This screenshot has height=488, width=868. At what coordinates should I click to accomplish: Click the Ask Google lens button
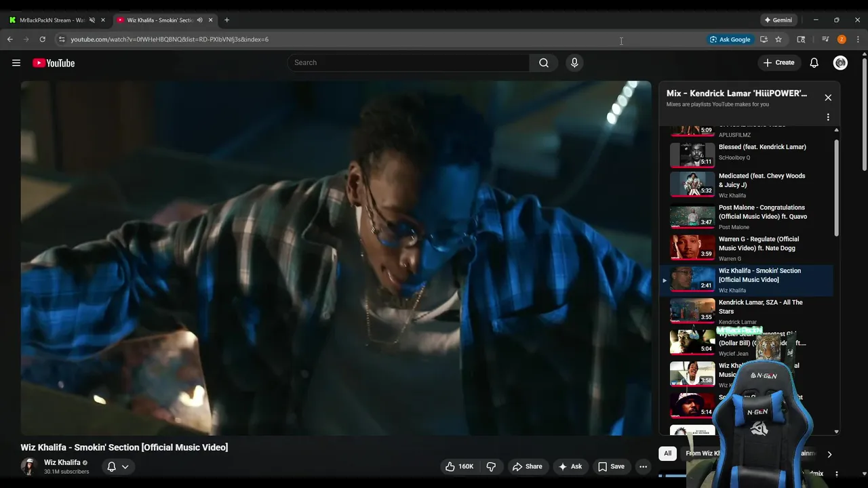click(730, 39)
